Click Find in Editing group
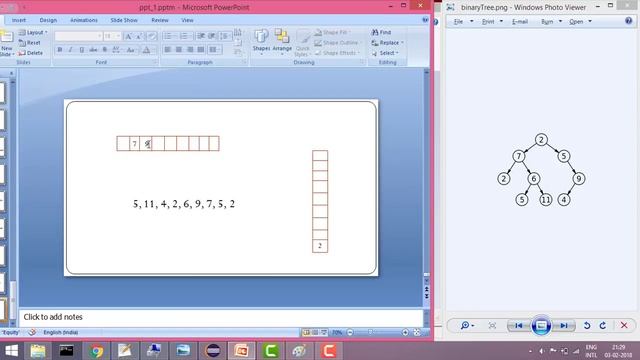This screenshot has height=360, width=640. coord(381,32)
